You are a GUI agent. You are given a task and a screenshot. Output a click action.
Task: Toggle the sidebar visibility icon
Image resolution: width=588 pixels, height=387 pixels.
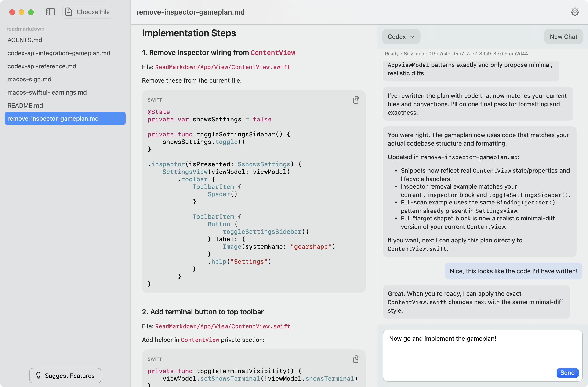pos(50,12)
